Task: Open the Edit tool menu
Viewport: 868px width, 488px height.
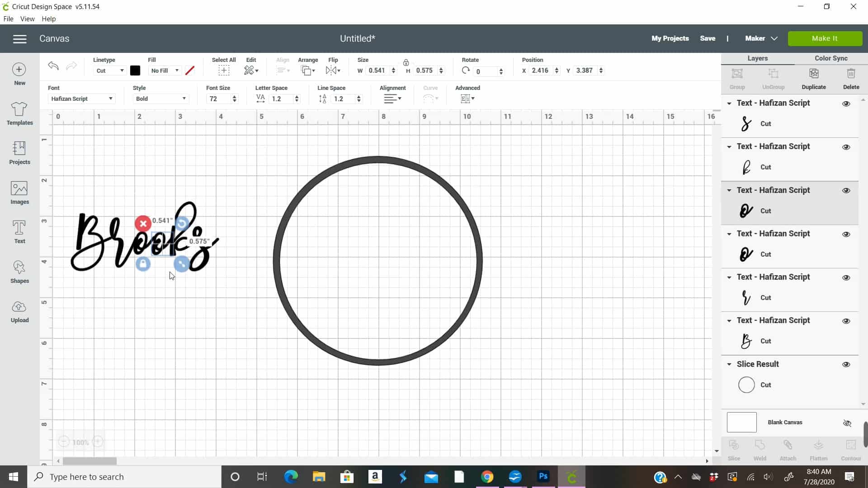Action: 251,70
